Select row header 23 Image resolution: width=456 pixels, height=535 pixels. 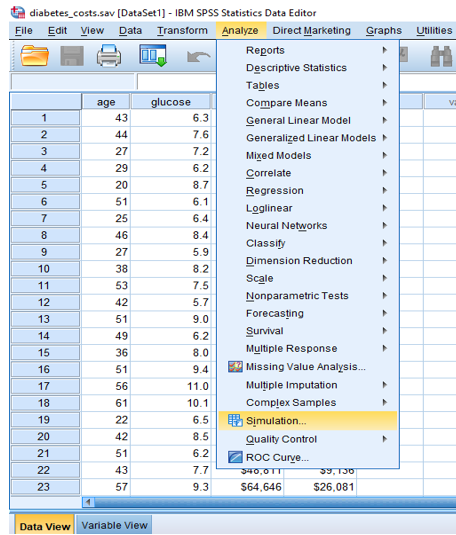45,487
